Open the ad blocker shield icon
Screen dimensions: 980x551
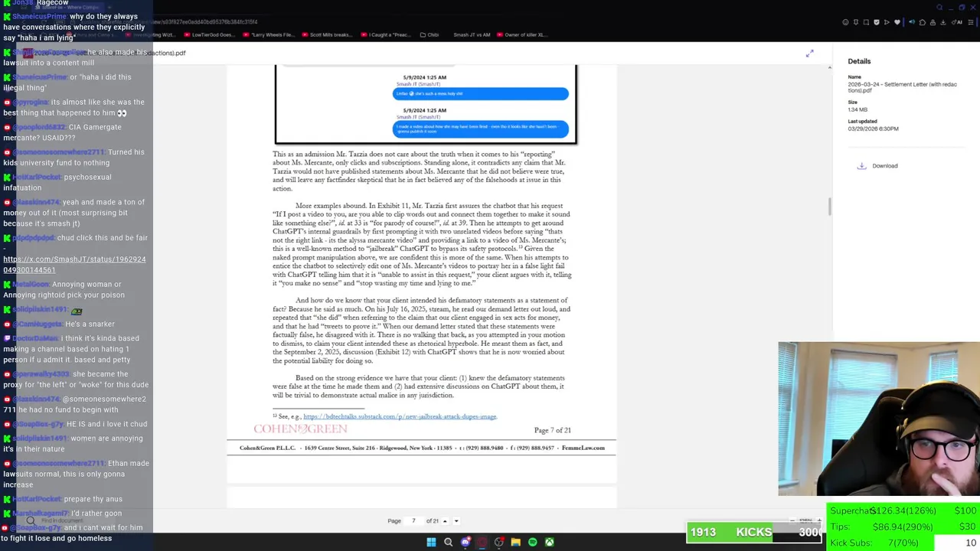coord(877,22)
